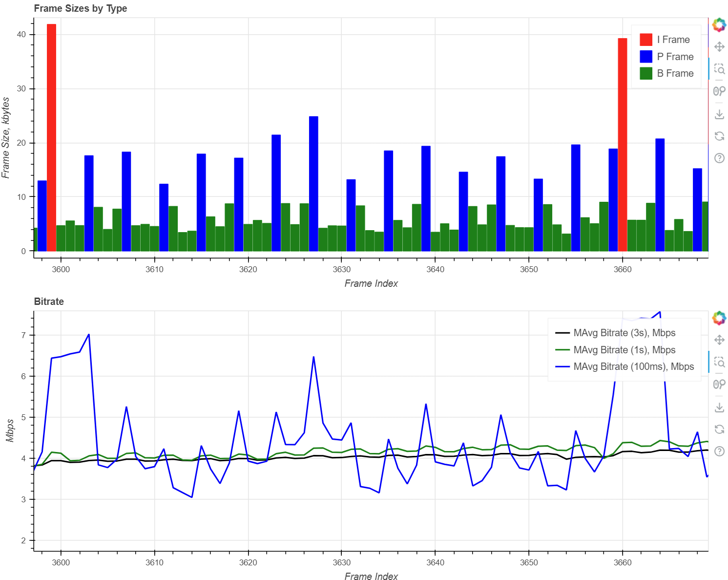Viewport: 728px width, 580px height.
Task: Click y-axis tick '40' on Frame Sizes chart
Action: [21, 35]
